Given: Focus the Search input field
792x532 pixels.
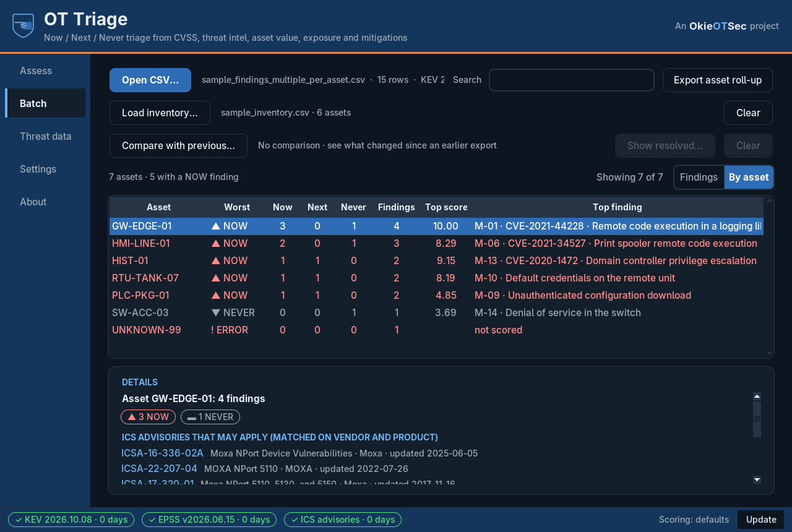Looking at the screenshot, I should tap(572, 80).
